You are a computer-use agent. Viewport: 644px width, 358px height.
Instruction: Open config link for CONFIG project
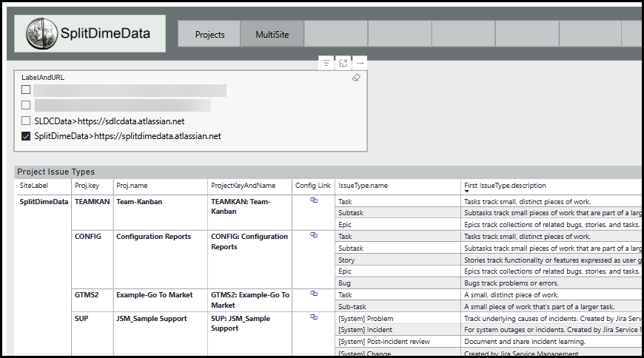click(314, 235)
